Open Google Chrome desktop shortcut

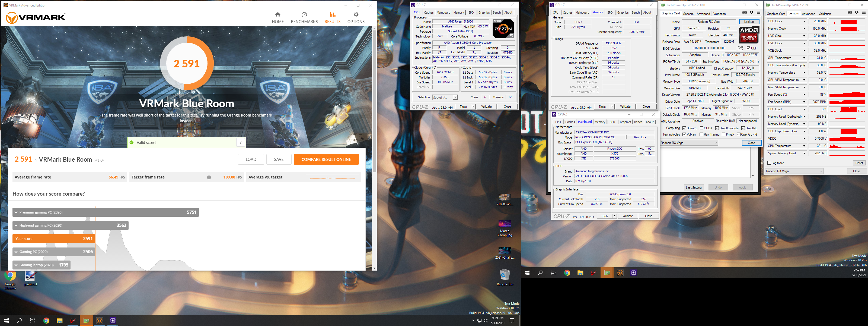pyautogui.click(x=10, y=280)
